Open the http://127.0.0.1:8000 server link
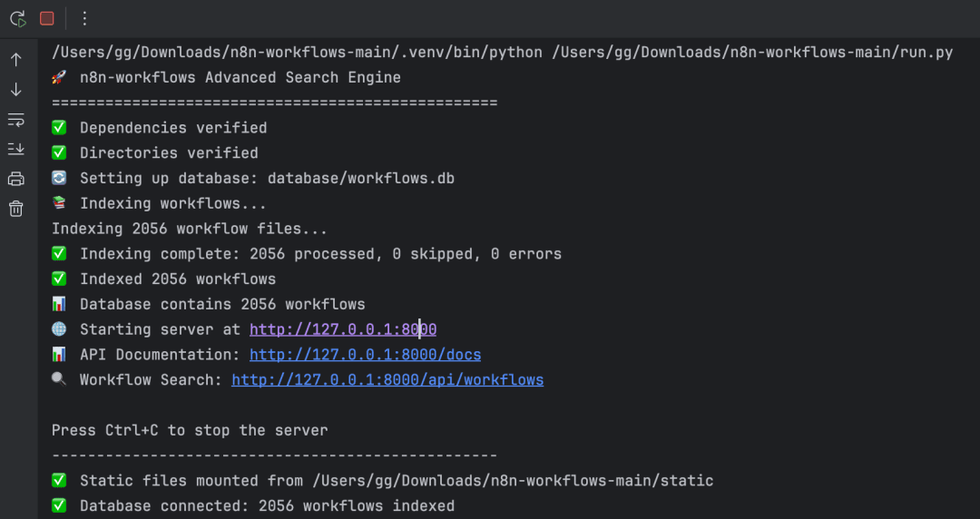The height and width of the screenshot is (519, 980). tap(342, 329)
